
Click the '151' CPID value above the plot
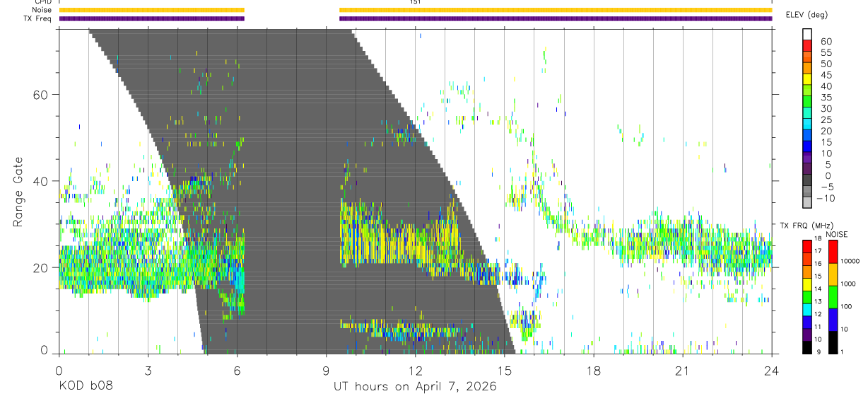(415, 2)
